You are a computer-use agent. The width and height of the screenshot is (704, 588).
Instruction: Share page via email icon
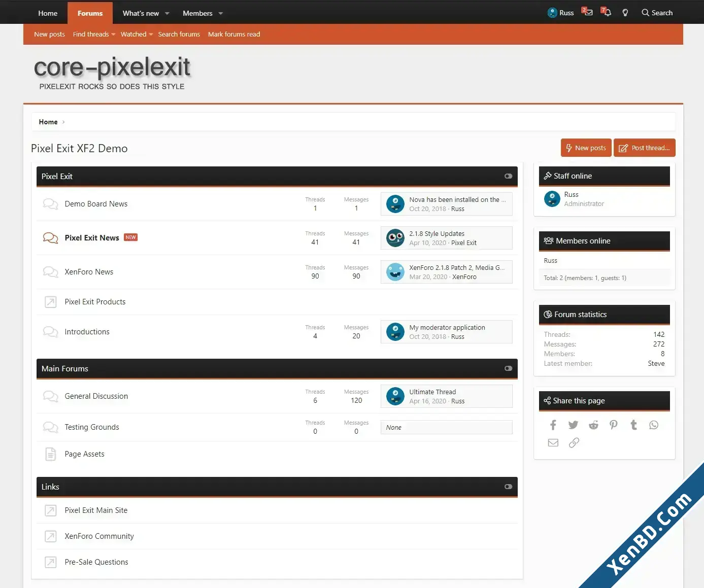[x=553, y=443]
